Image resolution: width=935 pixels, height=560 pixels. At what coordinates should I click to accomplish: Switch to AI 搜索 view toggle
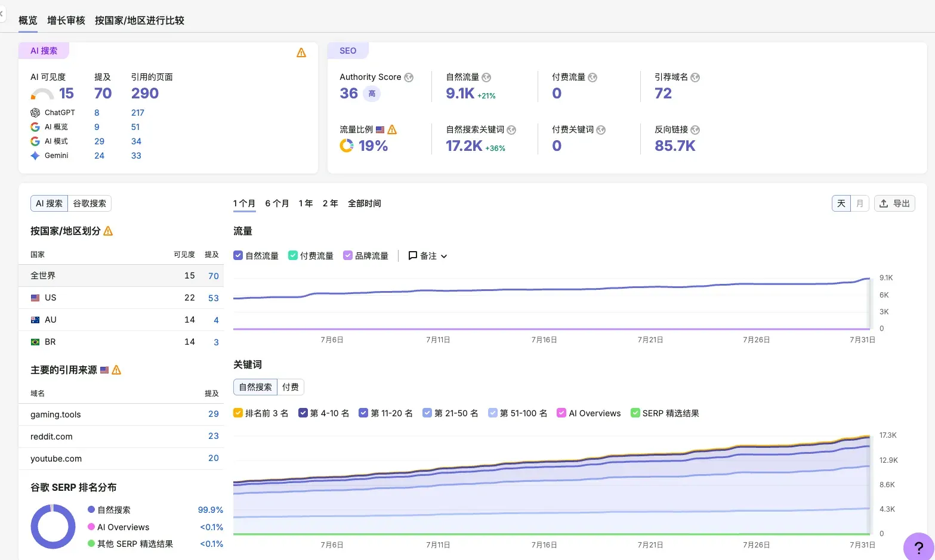(49, 203)
